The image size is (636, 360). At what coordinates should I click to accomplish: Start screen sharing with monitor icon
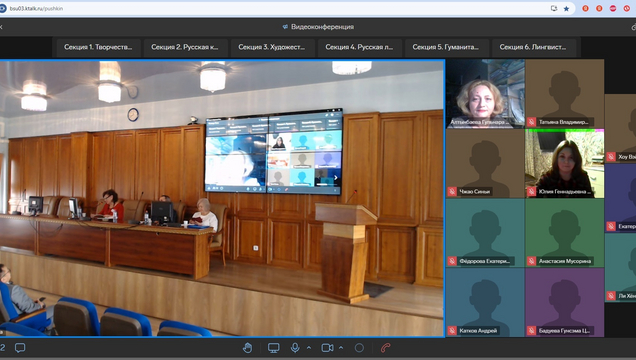[x=274, y=348]
